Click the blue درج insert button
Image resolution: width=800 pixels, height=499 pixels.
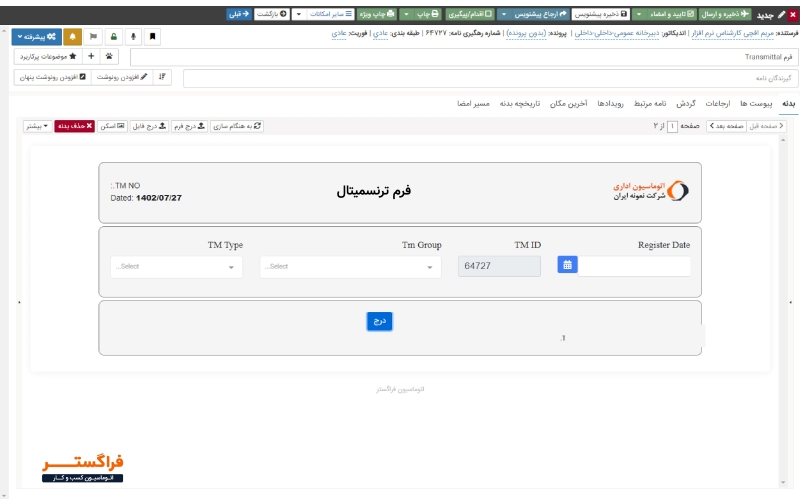[380, 321]
